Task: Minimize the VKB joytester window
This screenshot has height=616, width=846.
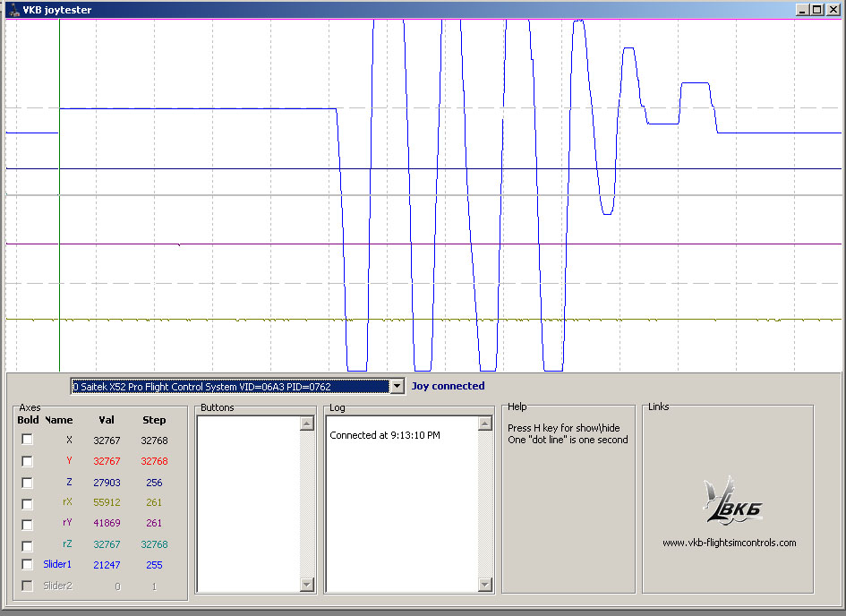Action: (x=802, y=10)
